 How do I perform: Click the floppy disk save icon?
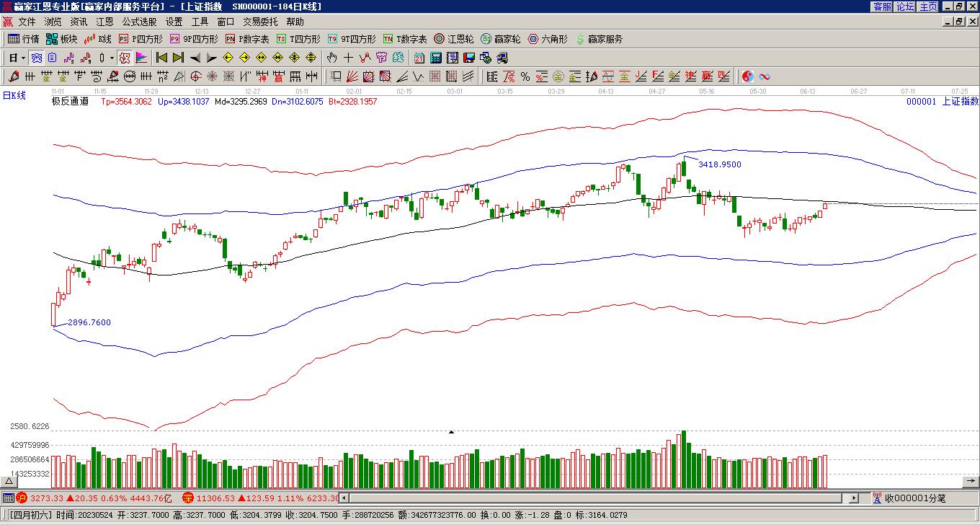469,58
